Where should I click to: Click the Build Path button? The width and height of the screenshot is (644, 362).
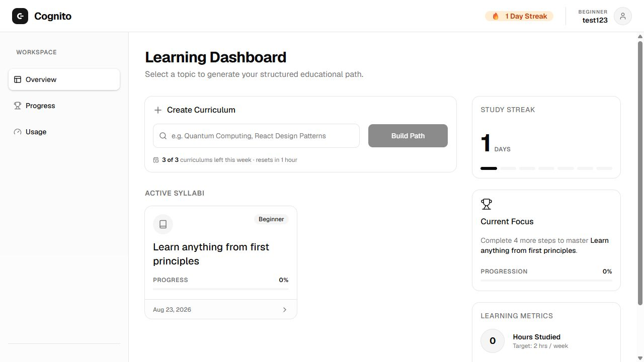point(408,136)
